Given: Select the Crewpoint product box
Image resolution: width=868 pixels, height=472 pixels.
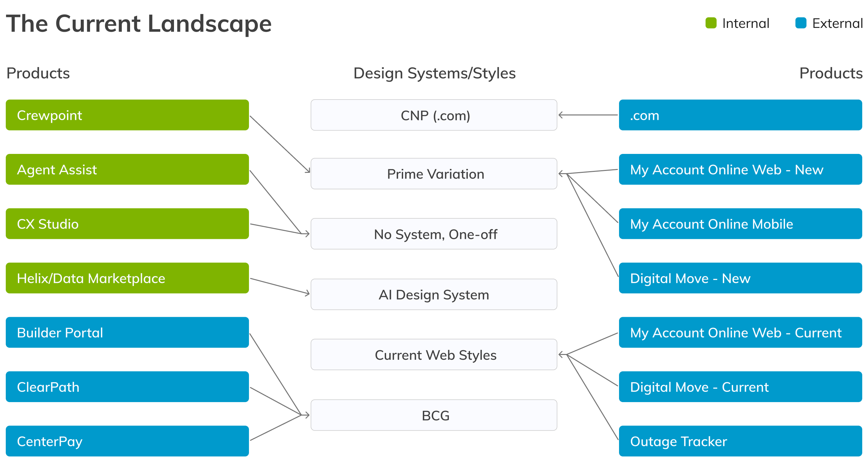Looking at the screenshot, I should point(128,115).
